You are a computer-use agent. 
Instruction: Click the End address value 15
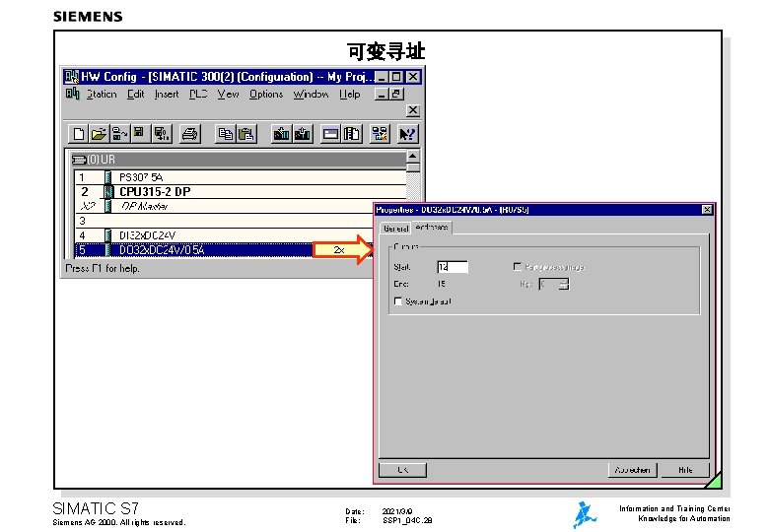tap(442, 284)
